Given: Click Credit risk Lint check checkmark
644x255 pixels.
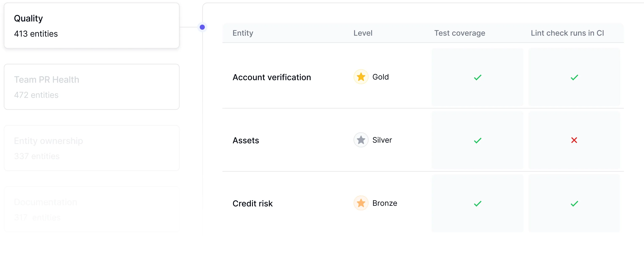Looking at the screenshot, I should pos(574,204).
